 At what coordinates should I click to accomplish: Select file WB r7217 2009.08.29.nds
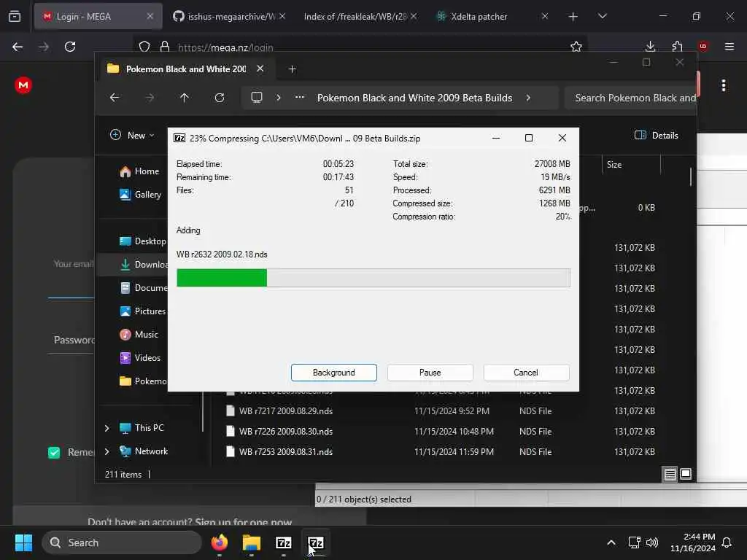click(285, 411)
